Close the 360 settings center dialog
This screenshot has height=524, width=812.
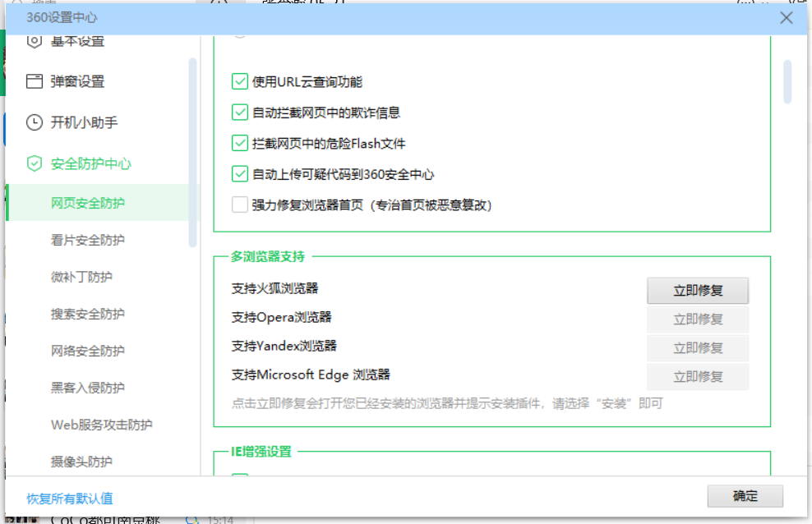(x=786, y=17)
